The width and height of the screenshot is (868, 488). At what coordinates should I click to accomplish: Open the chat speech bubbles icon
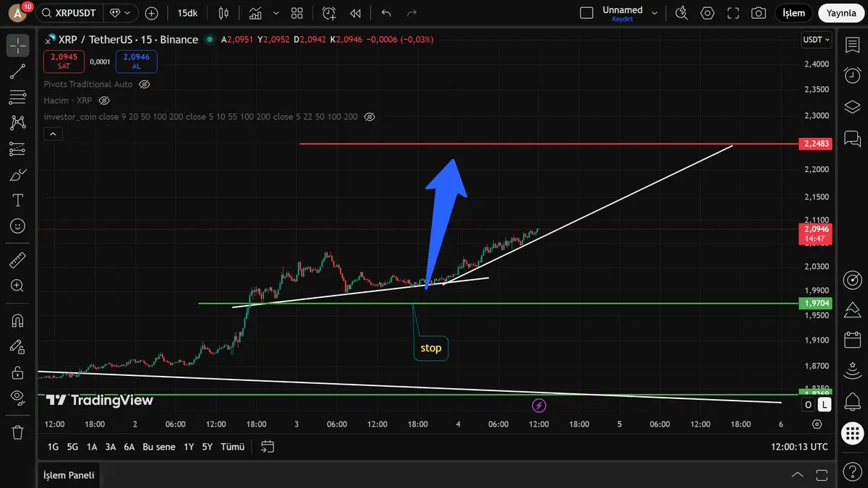[x=852, y=138]
